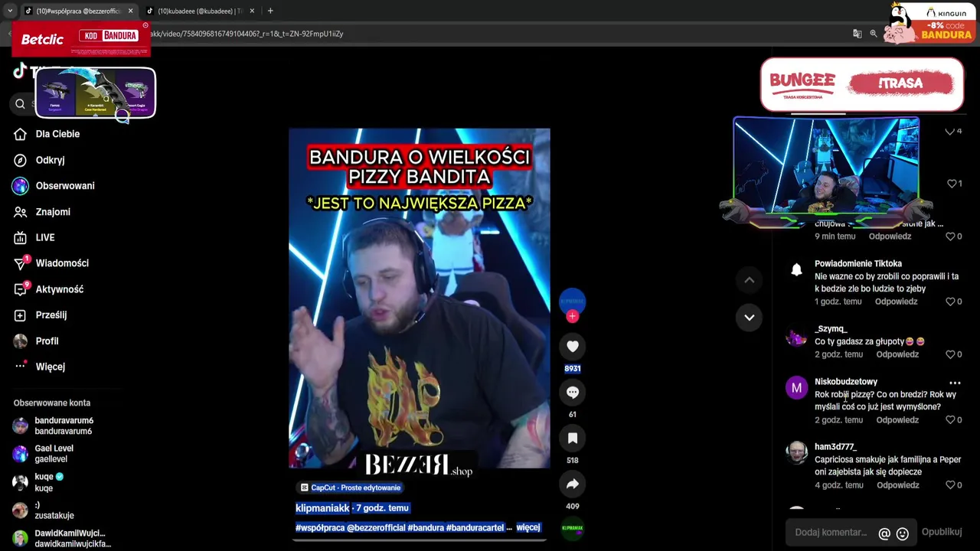The width and height of the screenshot is (980, 551).
Task: Click the #współpraca hashtag
Action: pos(320,527)
